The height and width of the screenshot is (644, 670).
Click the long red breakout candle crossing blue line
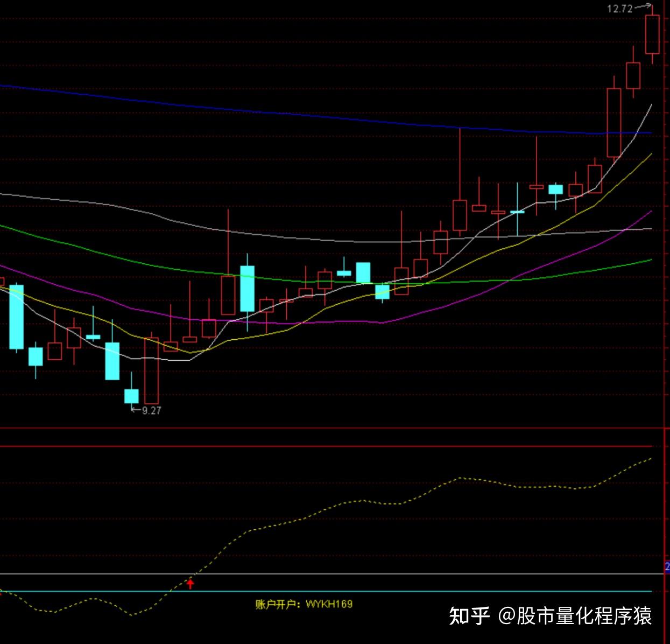click(x=613, y=122)
